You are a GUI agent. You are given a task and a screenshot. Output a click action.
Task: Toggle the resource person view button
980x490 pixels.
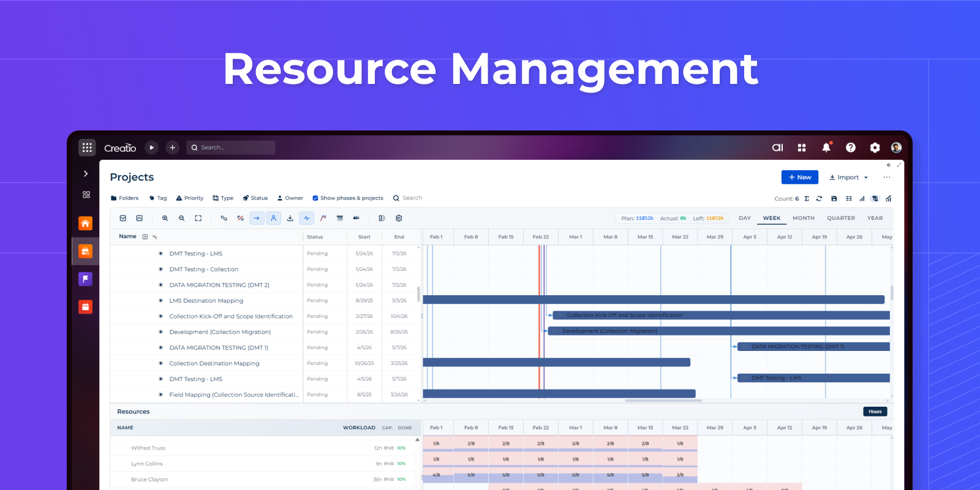[x=273, y=218]
